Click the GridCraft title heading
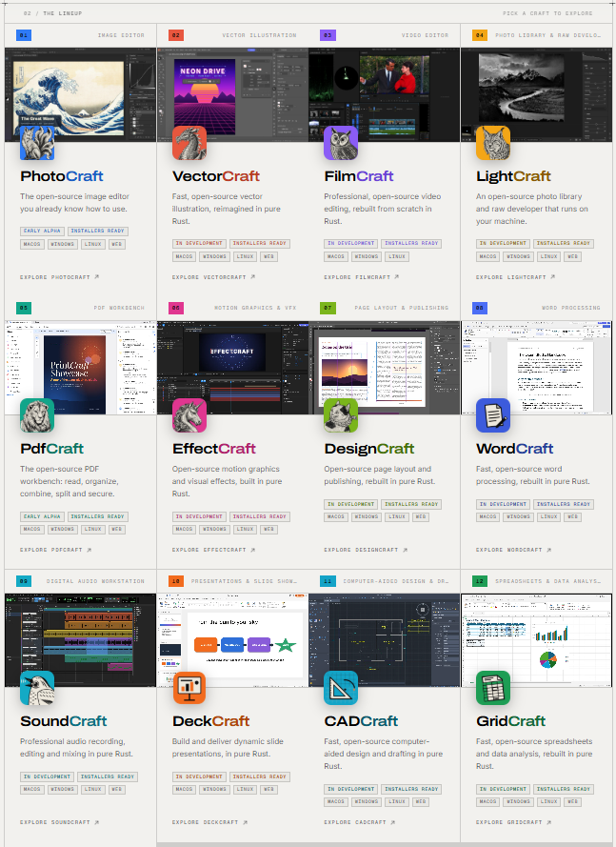The image size is (616, 847). (510, 721)
